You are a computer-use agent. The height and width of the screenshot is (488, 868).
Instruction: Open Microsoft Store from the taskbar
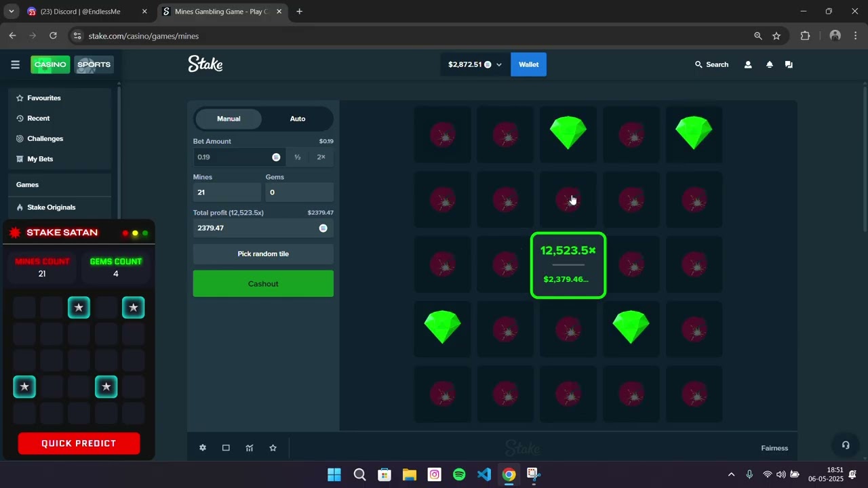tap(384, 474)
